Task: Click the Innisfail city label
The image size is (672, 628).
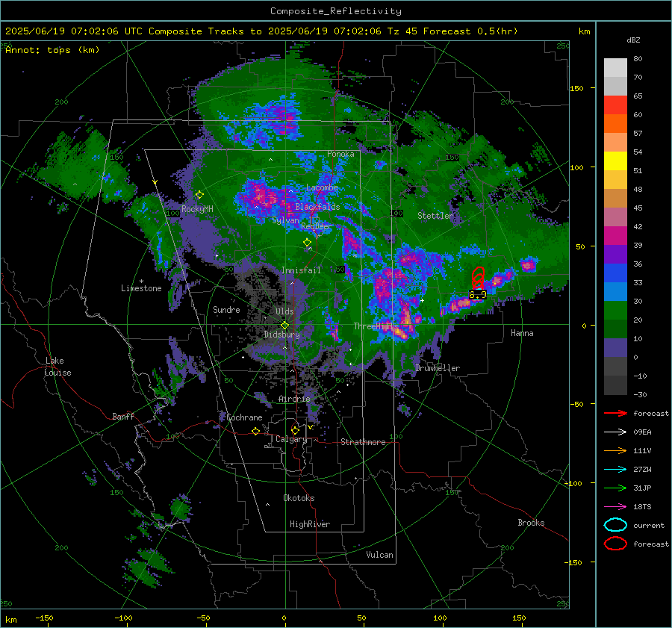Action: 301,270
